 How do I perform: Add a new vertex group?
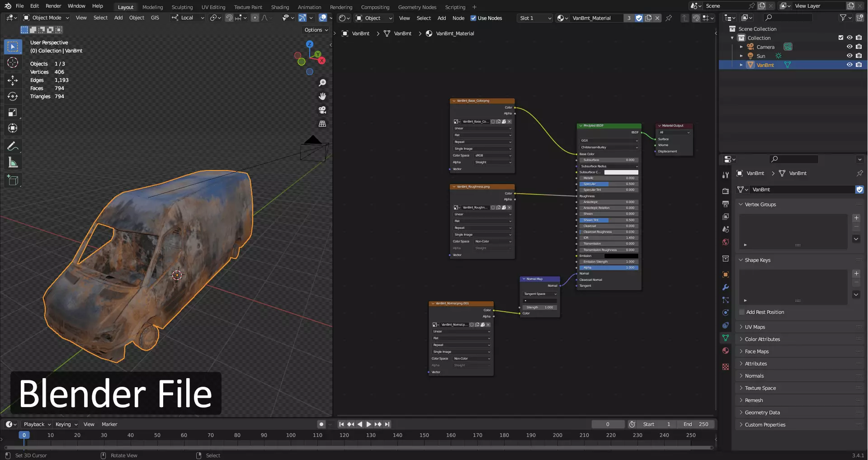pyautogui.click(x=856, y=218)
